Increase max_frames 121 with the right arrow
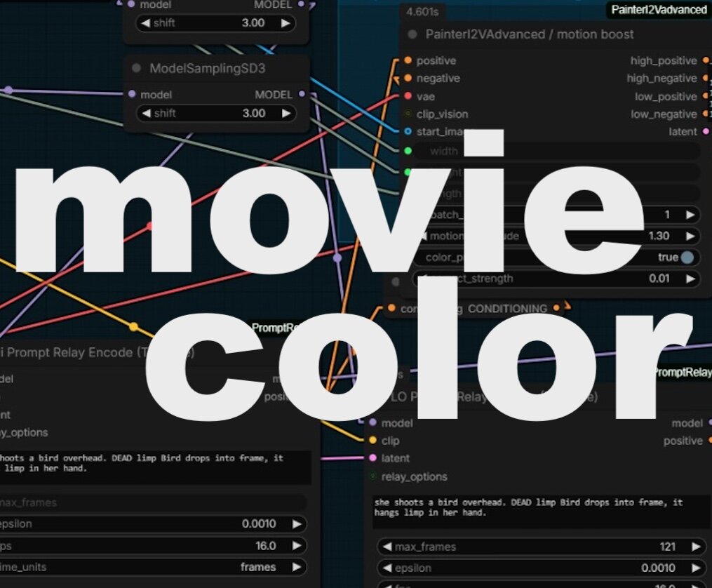Image resolution: width=712 pixels, height=588 pixels. (x=696, y=547)
